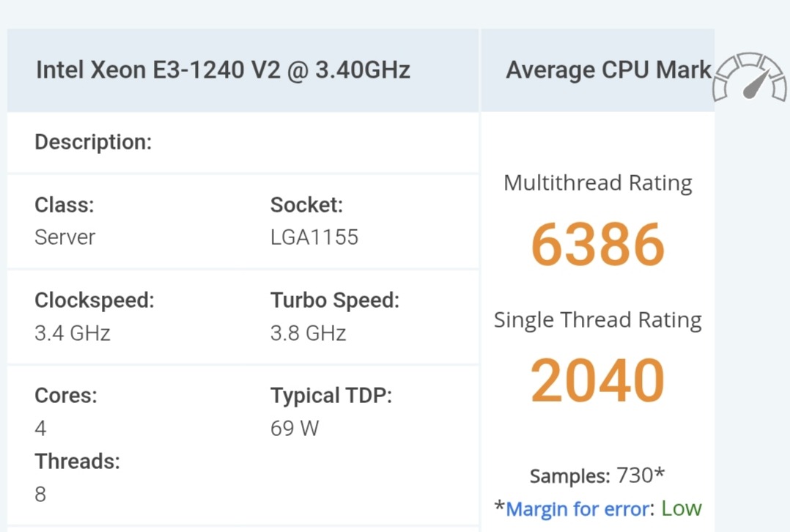Click the Description label
This screenshot has width=790, height=532.
[93, 142]
